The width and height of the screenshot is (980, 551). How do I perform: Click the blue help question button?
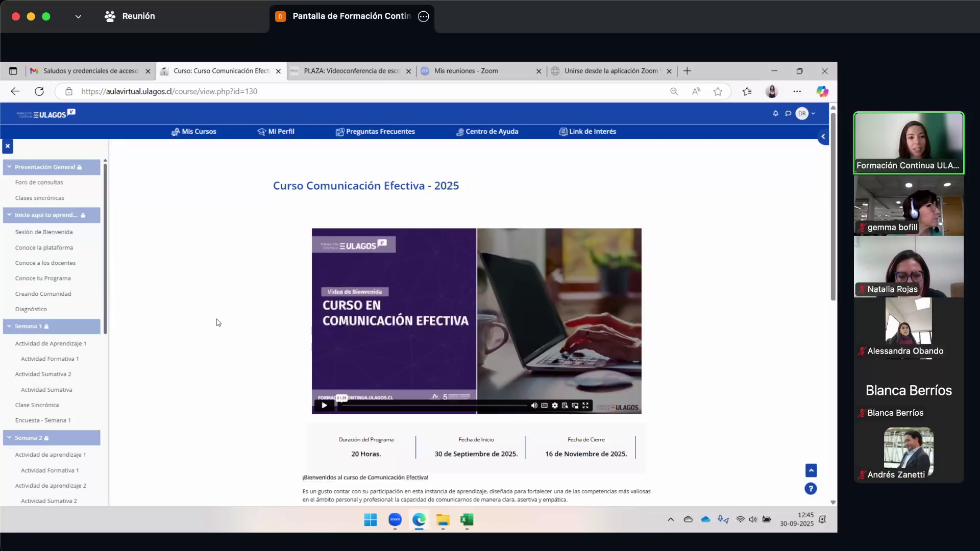811,489
